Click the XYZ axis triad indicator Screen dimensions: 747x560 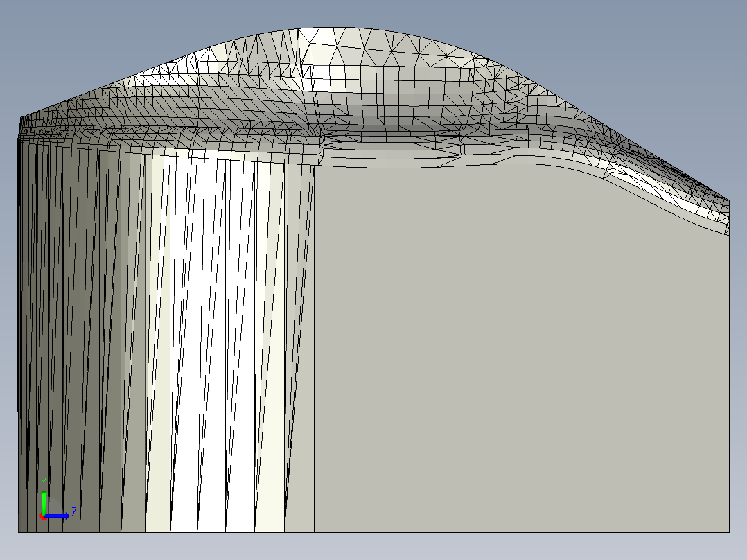(x=58, y=500)
